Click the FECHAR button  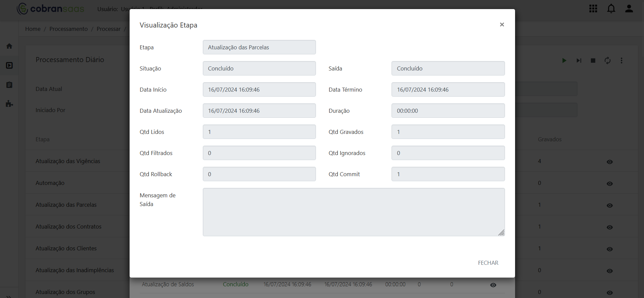(x=488, y=263)
